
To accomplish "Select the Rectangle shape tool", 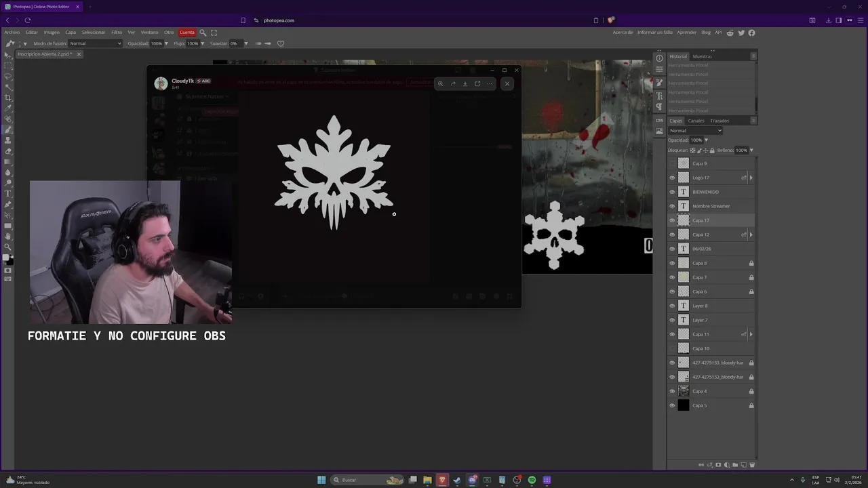I will point(8,226).
